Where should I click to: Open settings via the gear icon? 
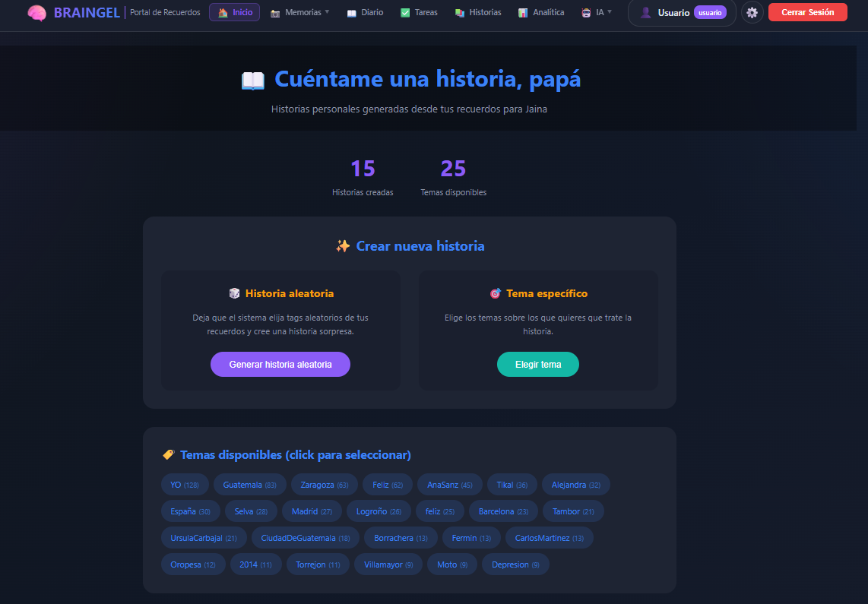point(752,13)
